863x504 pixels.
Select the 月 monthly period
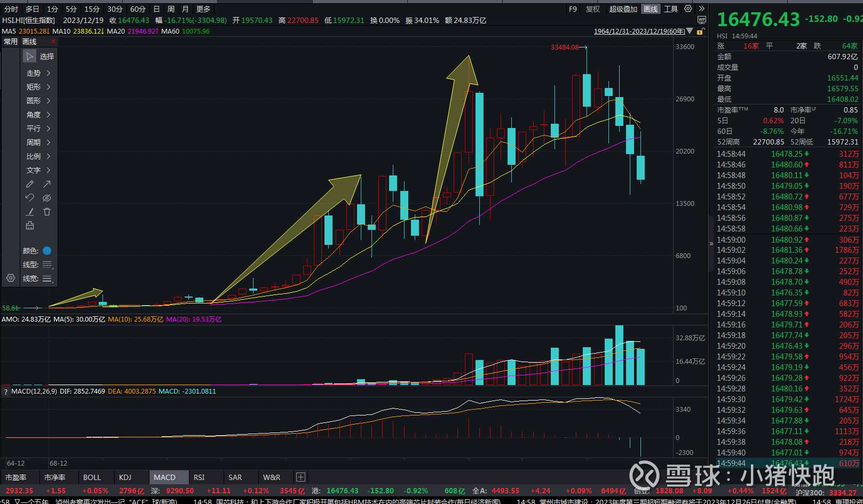pos(185,9)
